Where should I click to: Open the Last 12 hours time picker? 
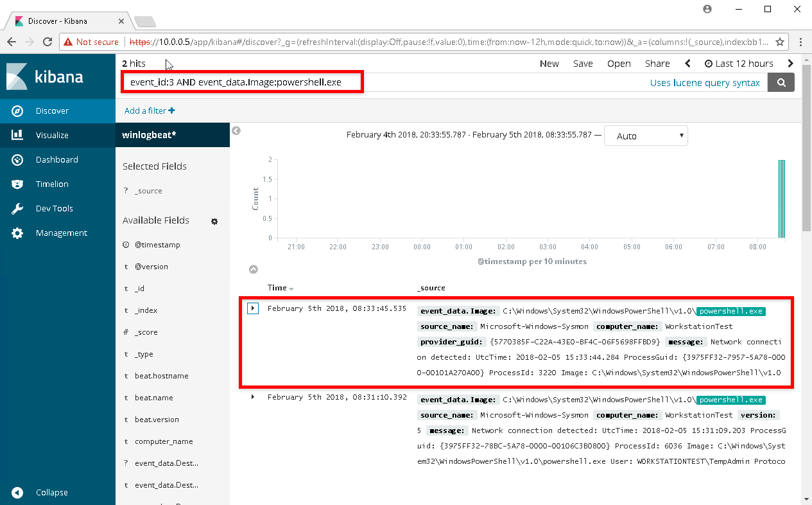[x=739, y=64]
